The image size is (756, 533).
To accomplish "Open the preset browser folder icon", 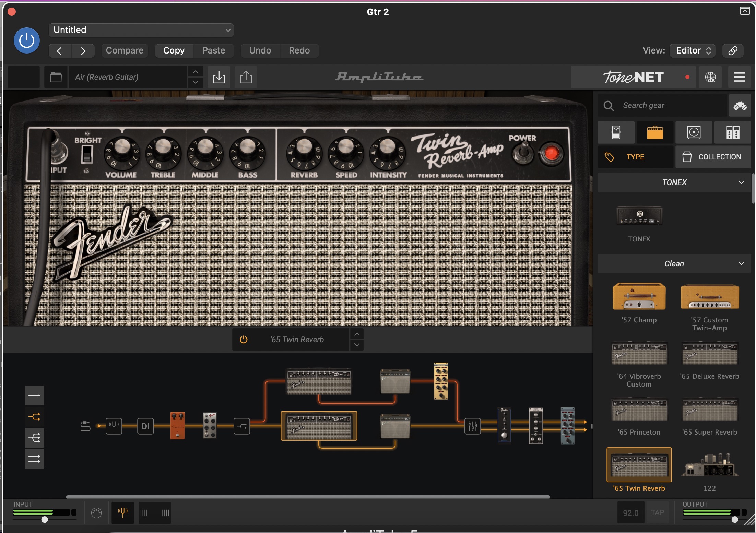I will pyautogui.click(x=56, y=77).
